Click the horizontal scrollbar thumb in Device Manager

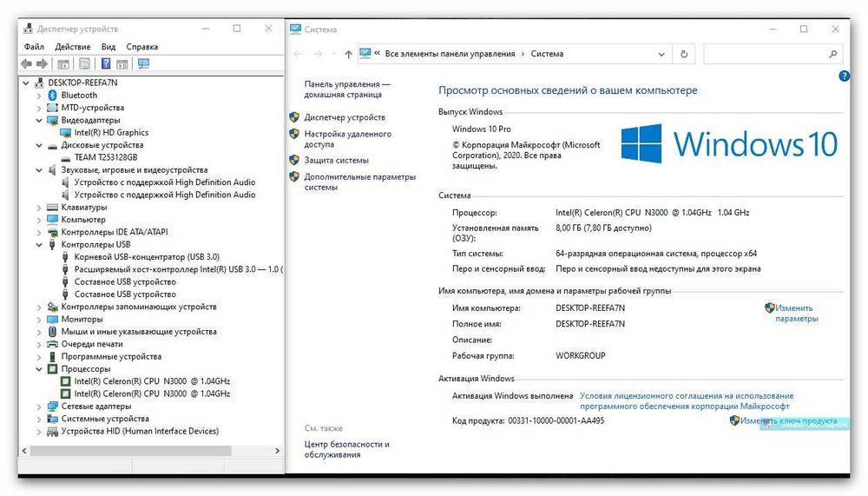(131, 451)
